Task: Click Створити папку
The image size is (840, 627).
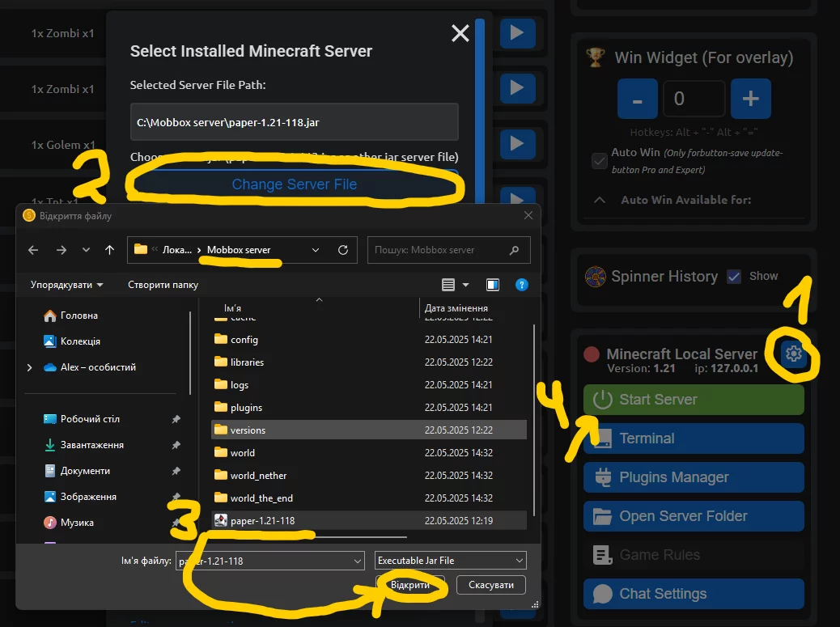Action: 163,285
